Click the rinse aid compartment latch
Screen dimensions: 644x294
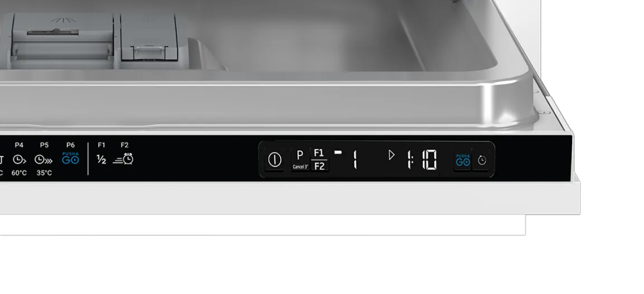coord(150,52)
